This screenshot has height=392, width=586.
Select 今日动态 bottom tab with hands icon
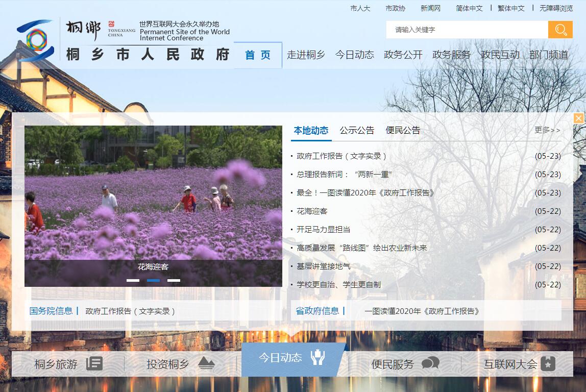(x=292, y=358)
